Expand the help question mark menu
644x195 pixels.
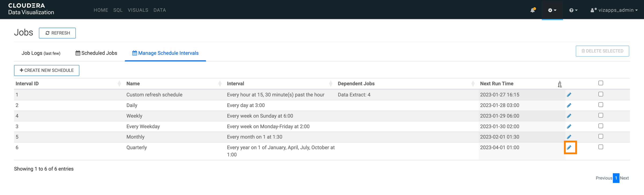(573, 10)
